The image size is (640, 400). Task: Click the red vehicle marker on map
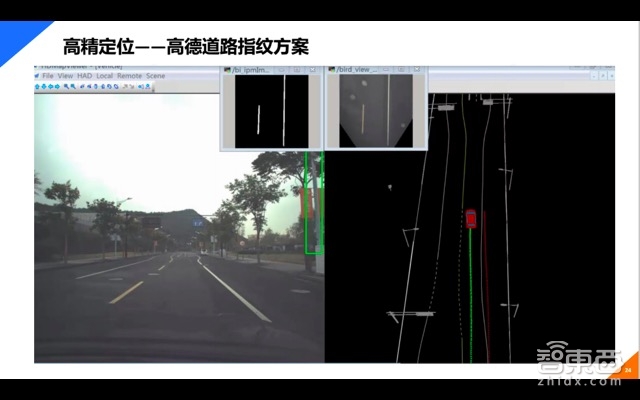point(470,218)
